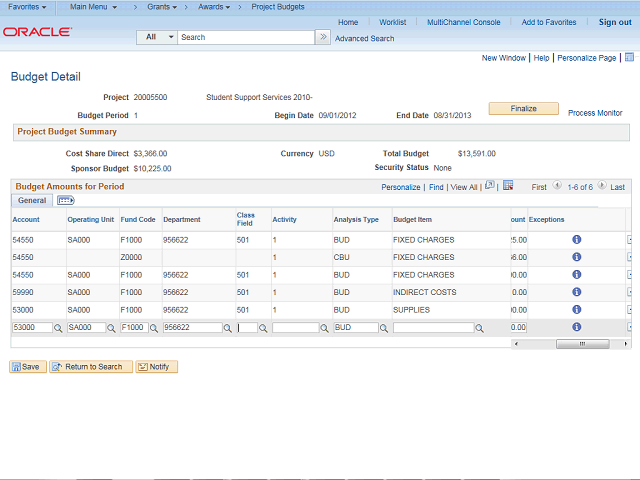Image resolution: width=640 pixels, height=480 pixels.
Task: Open the search category All dropdown
Action: click(x=157, y=37)
